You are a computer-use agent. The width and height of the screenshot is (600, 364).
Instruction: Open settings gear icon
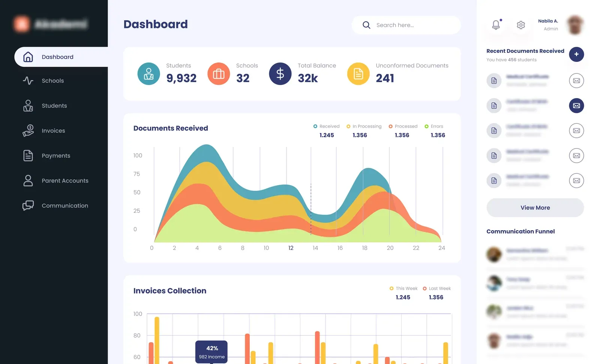pyautogui.click(x=521, y=25)
